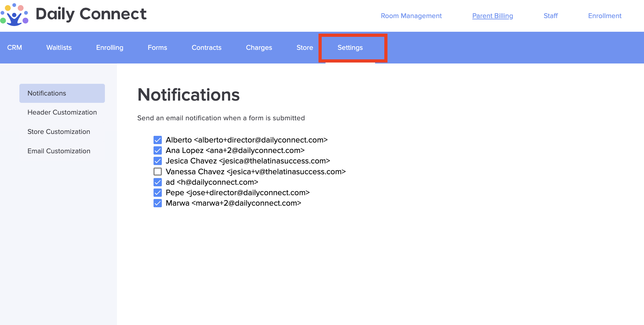The width and height of the screenshot is (644, 325).
Task: Click the Daily Connect title text
Action: 91,14
